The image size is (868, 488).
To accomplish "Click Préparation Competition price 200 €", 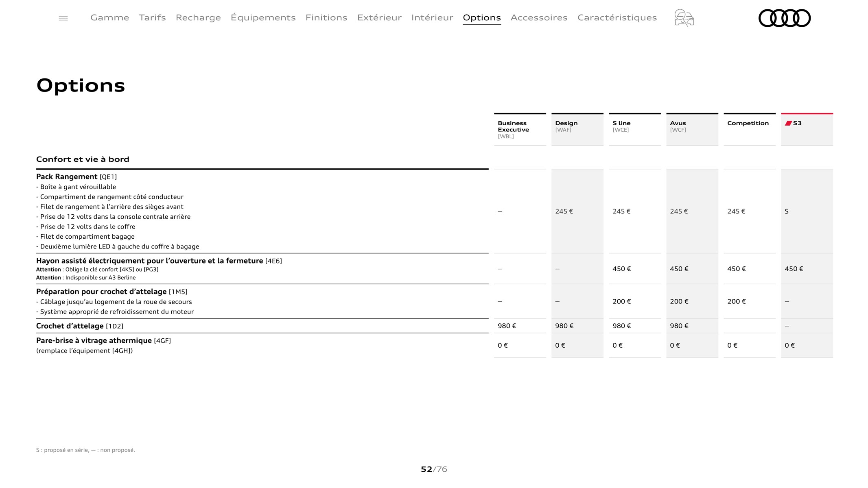I will pos(737,301).
